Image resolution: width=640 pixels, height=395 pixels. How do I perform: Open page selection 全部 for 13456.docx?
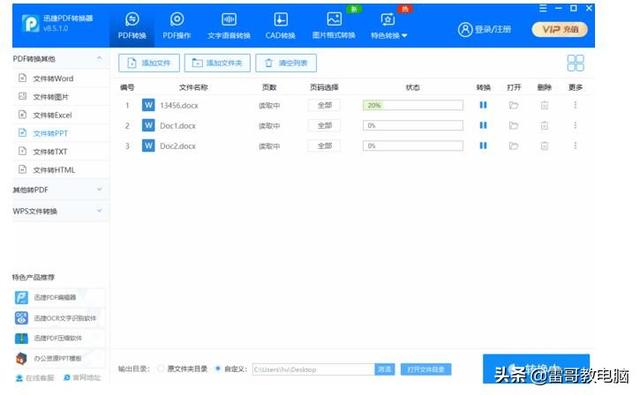324,105
